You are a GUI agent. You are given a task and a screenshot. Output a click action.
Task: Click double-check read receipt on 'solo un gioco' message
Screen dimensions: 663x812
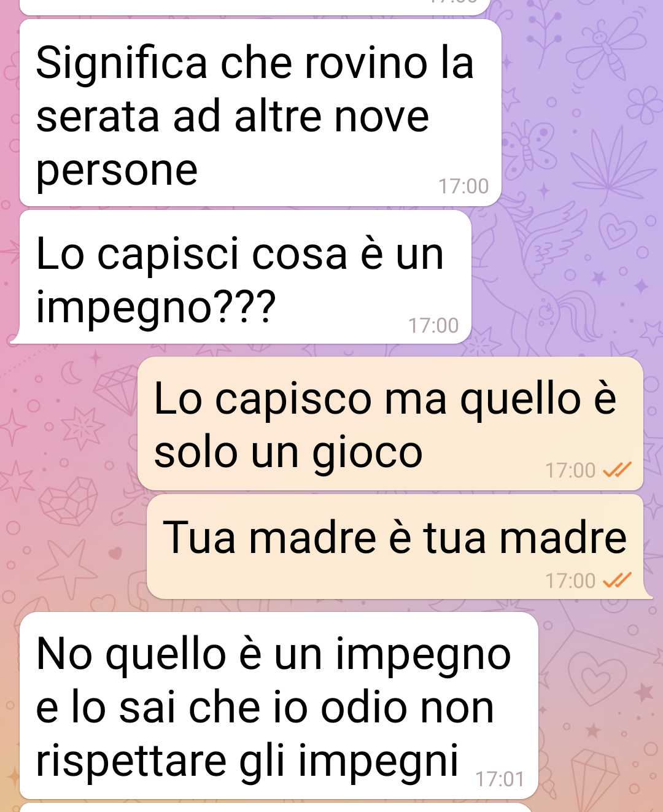pos(617,470)
